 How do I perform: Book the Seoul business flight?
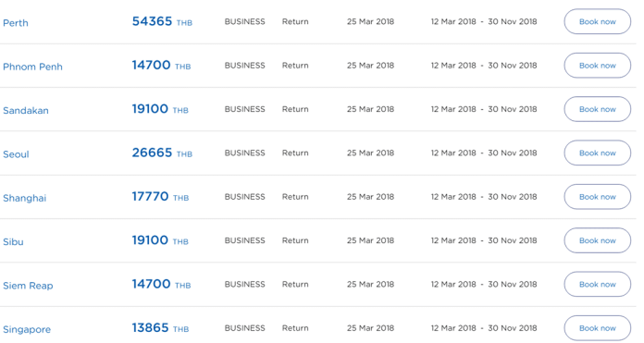click(x=597, y=153)
